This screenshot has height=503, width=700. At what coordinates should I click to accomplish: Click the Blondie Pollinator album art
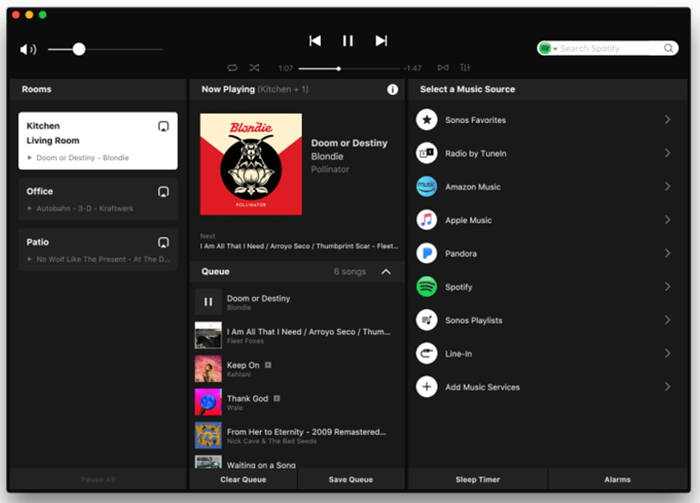coord(251,164)
